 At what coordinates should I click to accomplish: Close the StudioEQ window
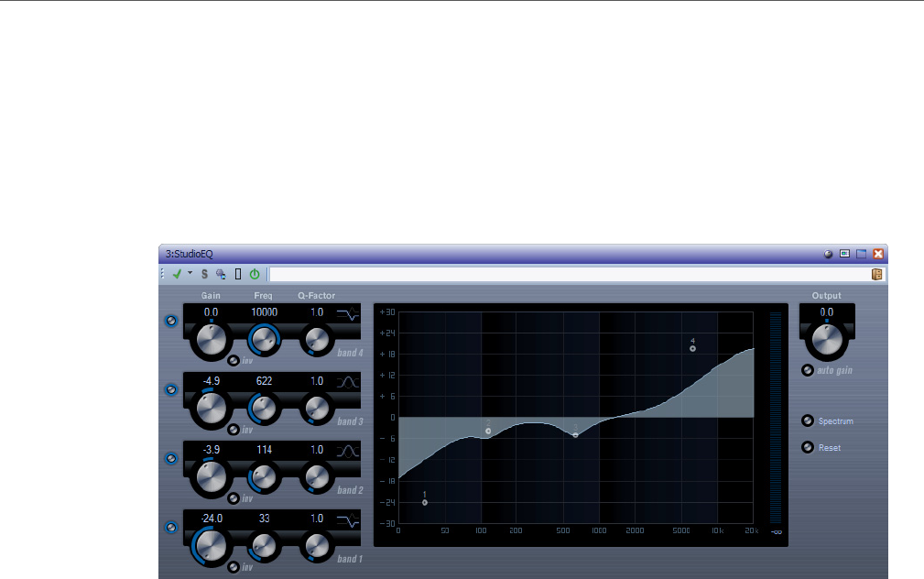point(878,254)
